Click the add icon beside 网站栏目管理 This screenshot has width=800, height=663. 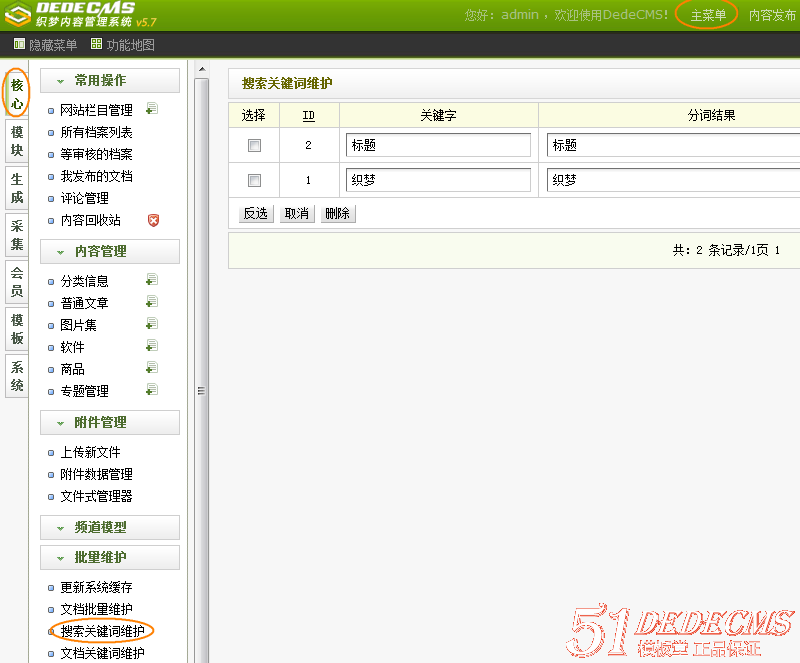pyautogui.click(x=152, y=109)
